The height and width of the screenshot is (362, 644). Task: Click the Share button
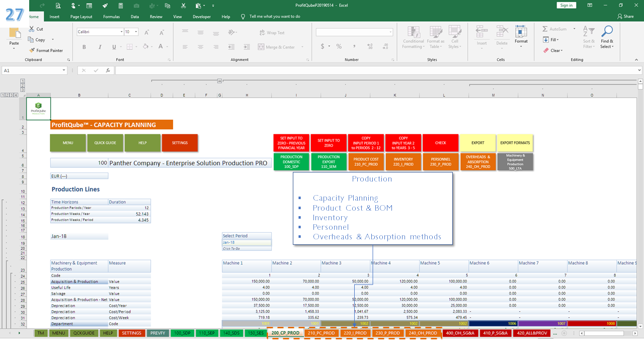pos(624,17)
